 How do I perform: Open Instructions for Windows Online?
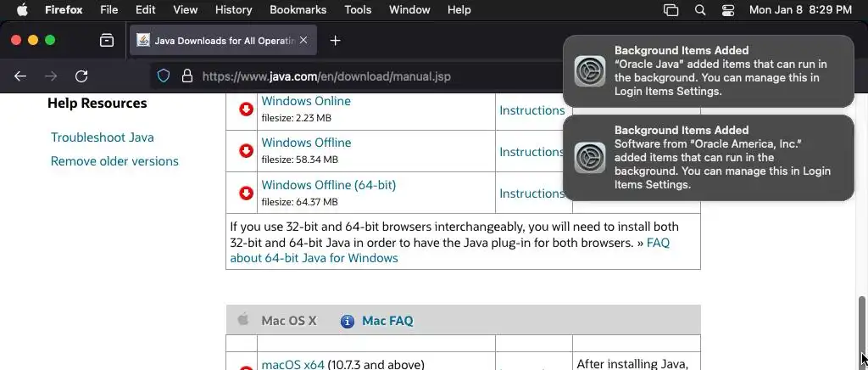click(532, 110)
